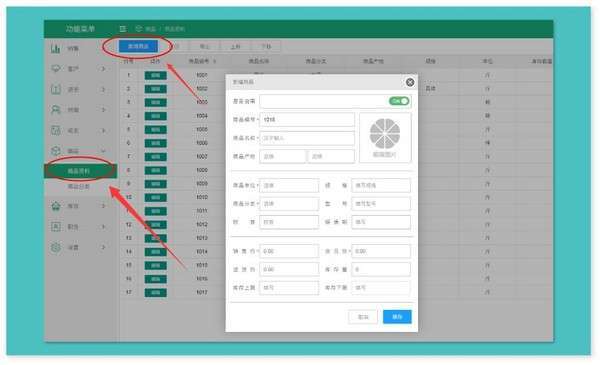Click the 商品名称 product name input field

point(307,138)
